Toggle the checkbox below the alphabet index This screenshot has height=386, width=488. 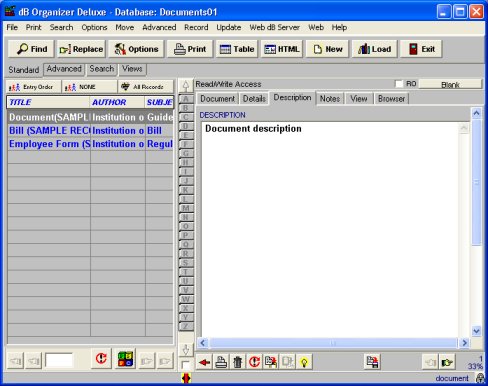pyautogui.click(x=186, y=365)
